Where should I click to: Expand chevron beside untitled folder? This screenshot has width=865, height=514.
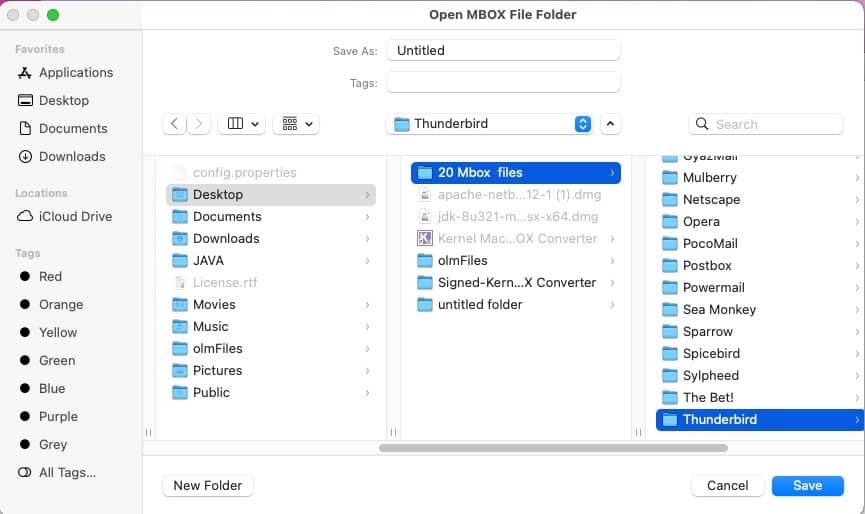point(612,304)
